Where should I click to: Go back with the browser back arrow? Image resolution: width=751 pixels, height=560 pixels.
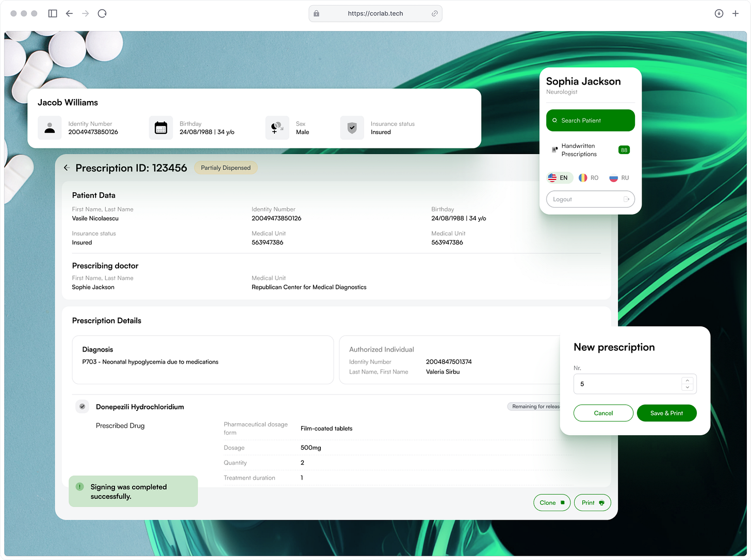[69, 13]
